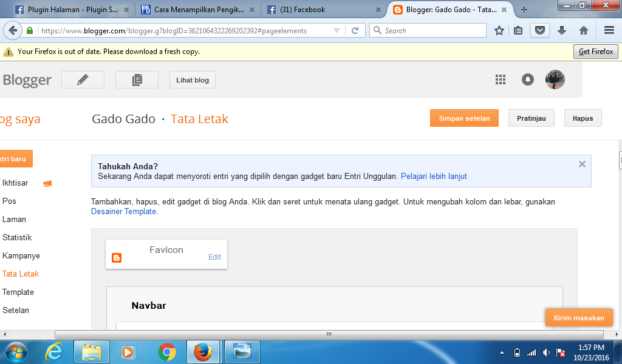The height and width of the screenshot is (364, 622).
Task: Click the Hapus button
Action: (x=583, y=118)
